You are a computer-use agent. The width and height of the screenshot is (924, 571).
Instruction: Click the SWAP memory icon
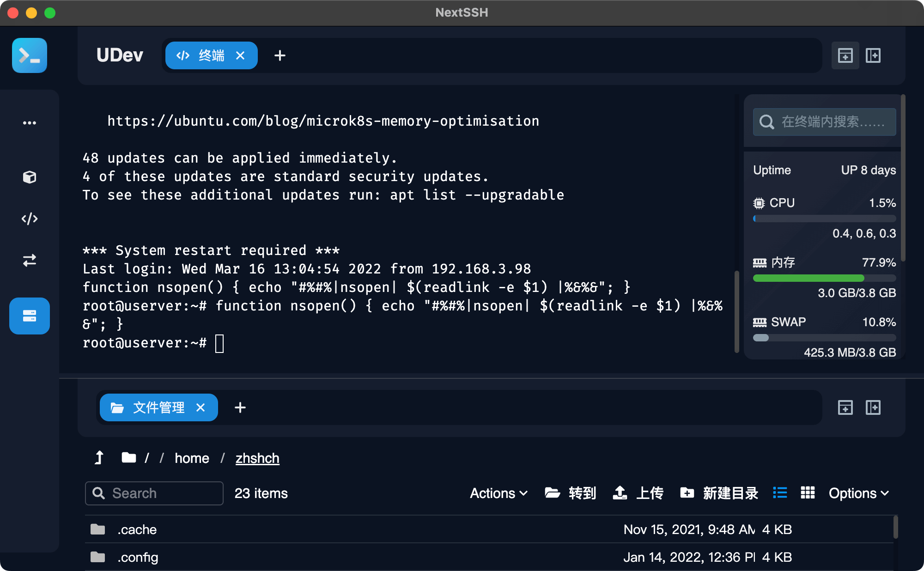pos(760,322)
